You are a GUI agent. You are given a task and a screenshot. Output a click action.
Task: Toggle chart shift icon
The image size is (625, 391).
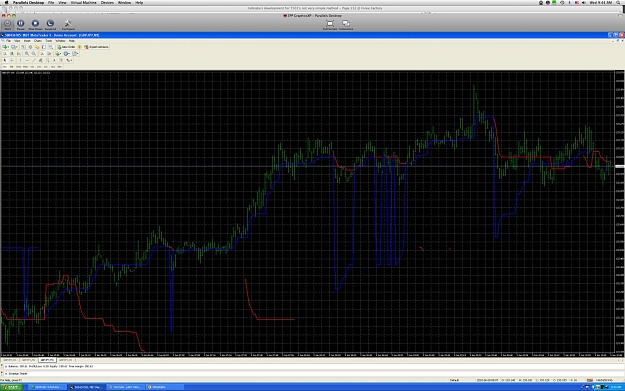coord(49,53)
